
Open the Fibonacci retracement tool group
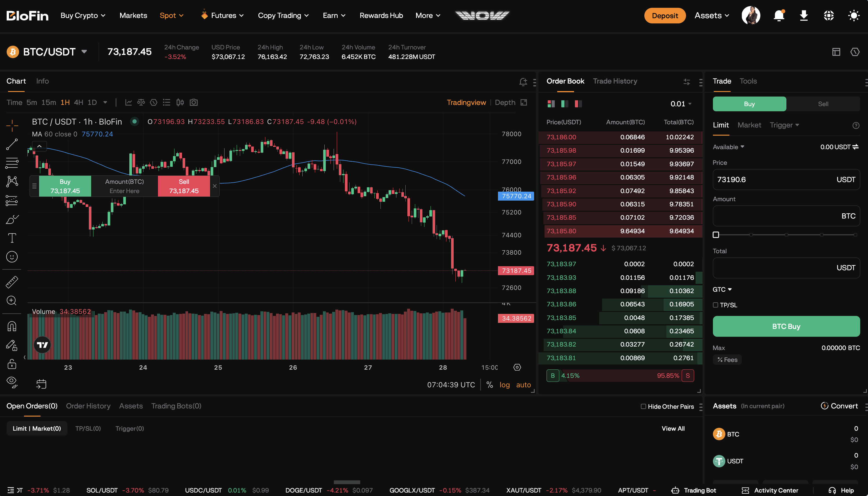(12, 163)
